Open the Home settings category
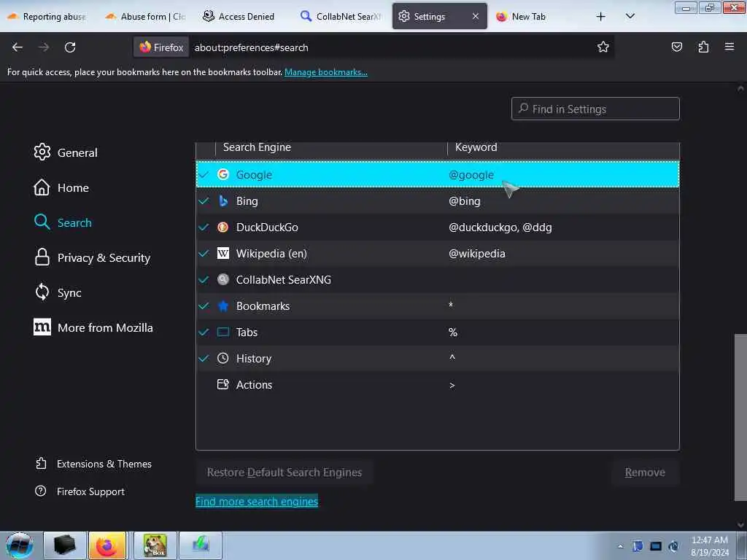Viewport: 747px width, 560px height. [61, 187]
